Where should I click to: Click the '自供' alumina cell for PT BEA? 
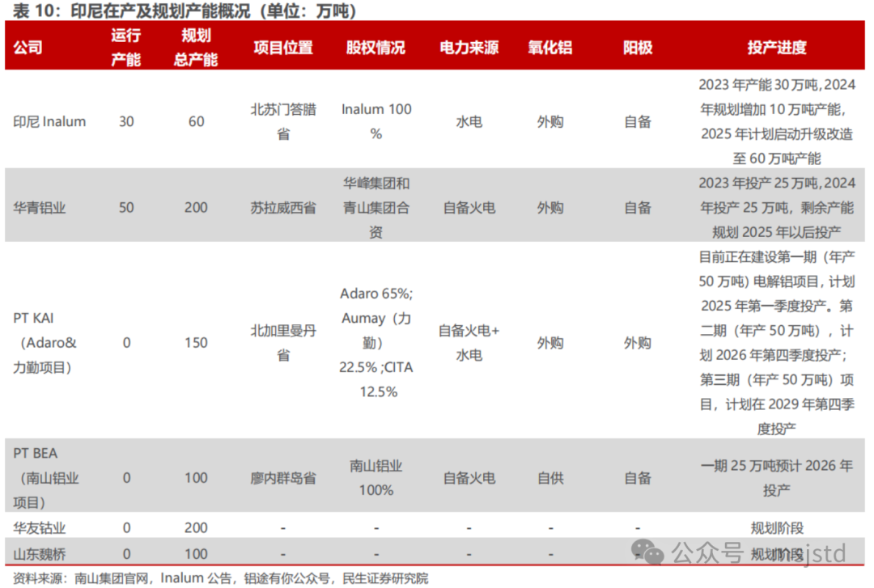[550, 478]
